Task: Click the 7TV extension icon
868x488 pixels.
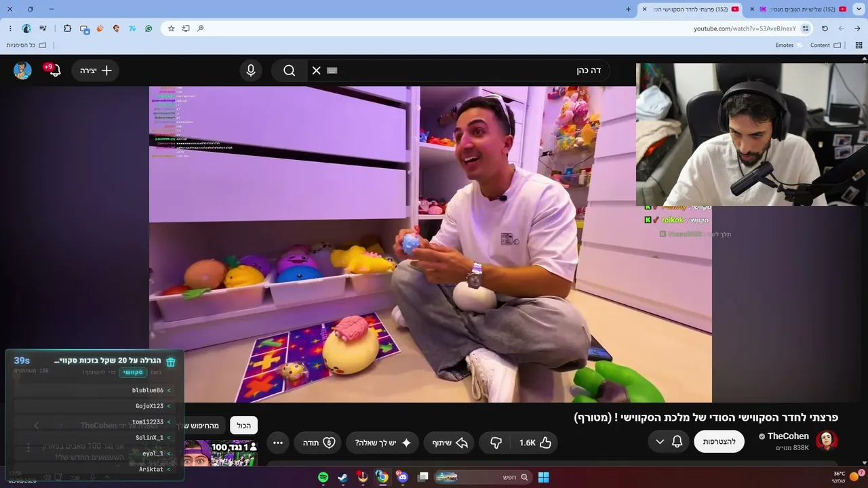Action: (132, 28)
